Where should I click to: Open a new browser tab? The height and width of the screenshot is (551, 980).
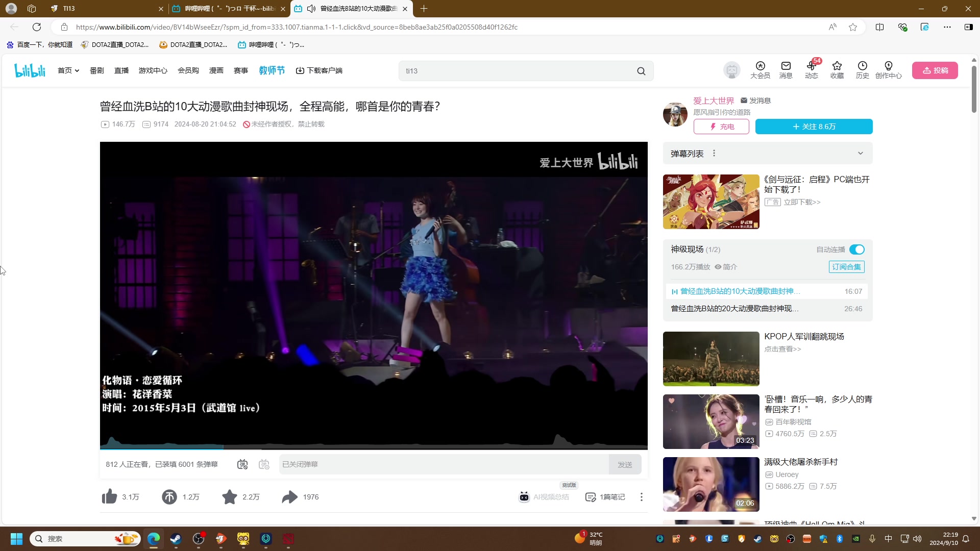pyautogui.click(x=424, y=9)
